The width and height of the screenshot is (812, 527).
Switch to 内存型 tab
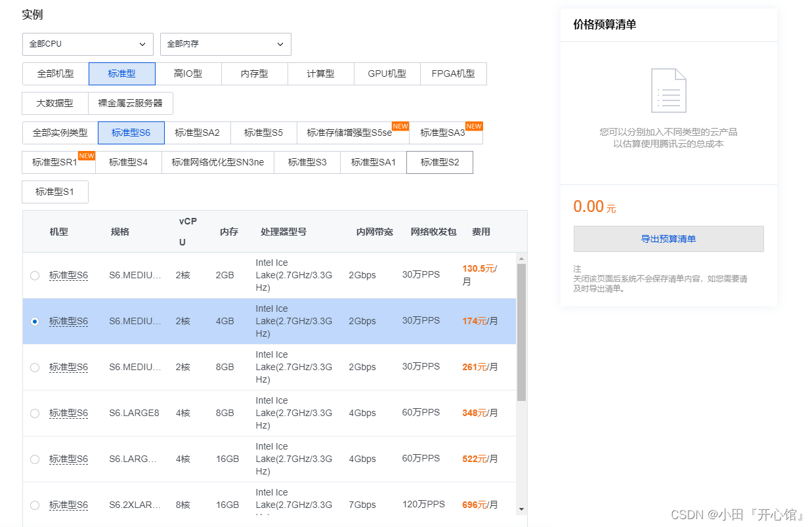[x=255, y=74]
